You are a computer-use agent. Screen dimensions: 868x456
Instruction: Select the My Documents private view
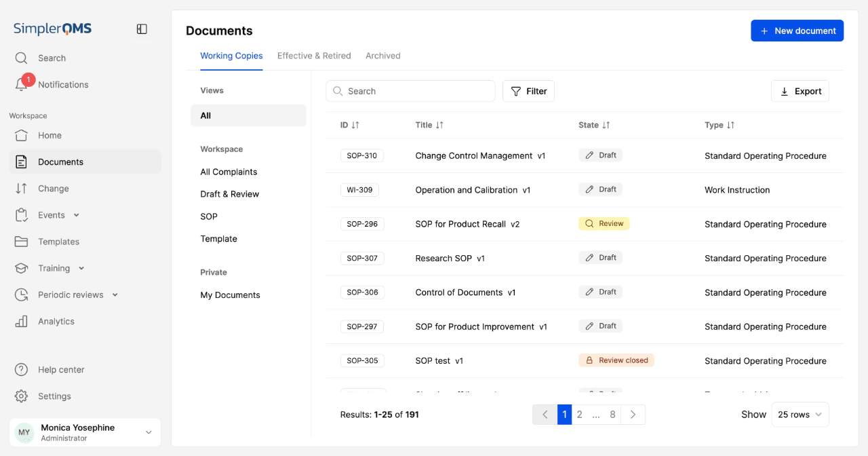coord(230,295)
